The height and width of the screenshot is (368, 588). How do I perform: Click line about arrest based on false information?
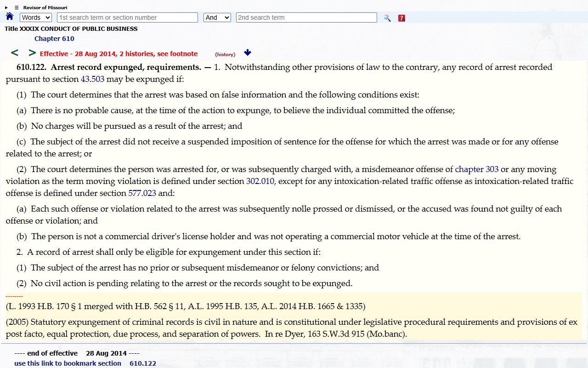tap(218, 95)
